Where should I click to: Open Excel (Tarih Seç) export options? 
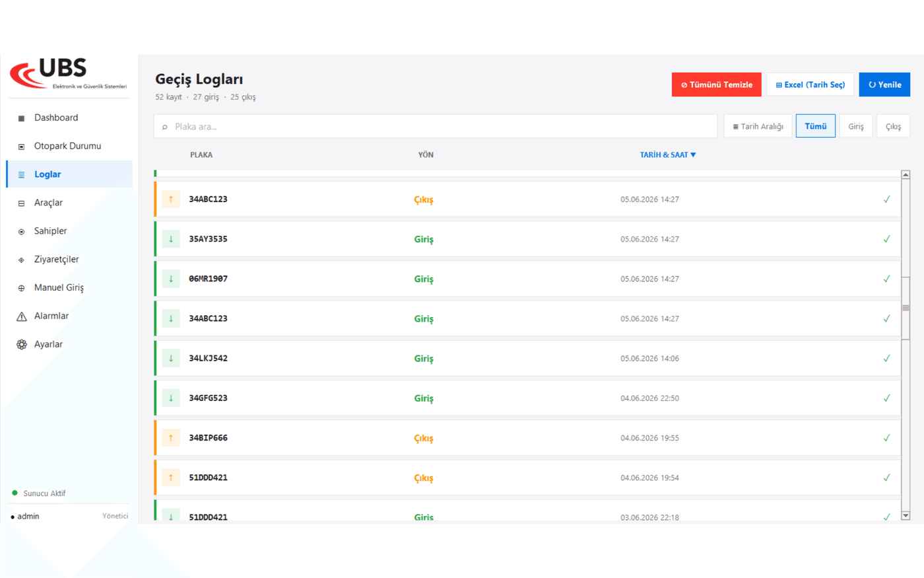(810, 85)
